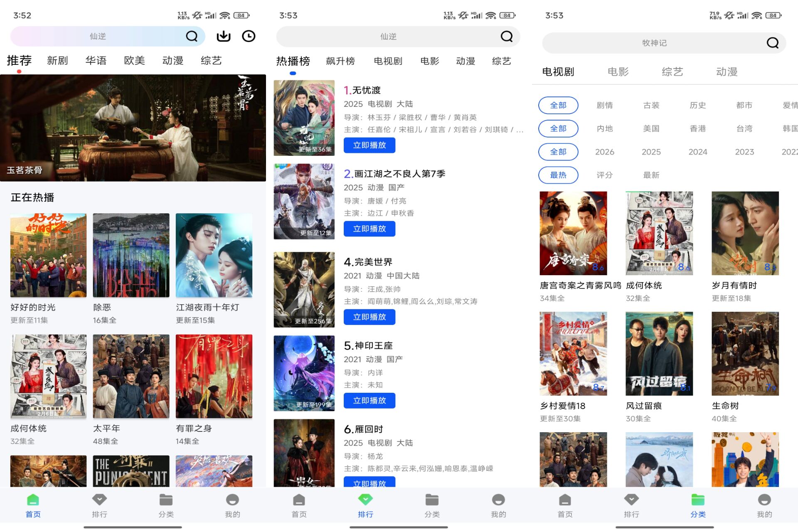Image resolution: width=798 pixels, height=532 pixels.
Task: Switch to the 飙升榜 tab
Action: coord(340,61)
